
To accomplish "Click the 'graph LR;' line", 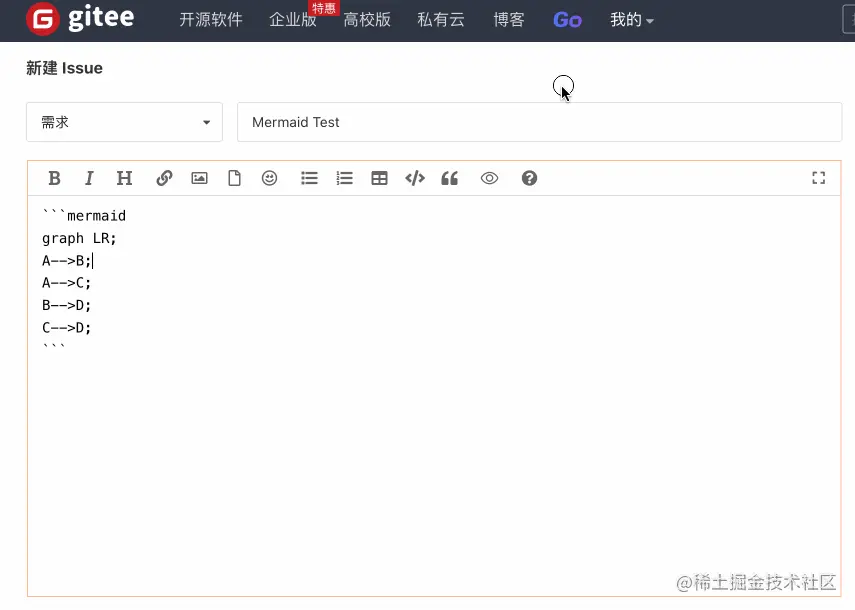I will point(79,238).
